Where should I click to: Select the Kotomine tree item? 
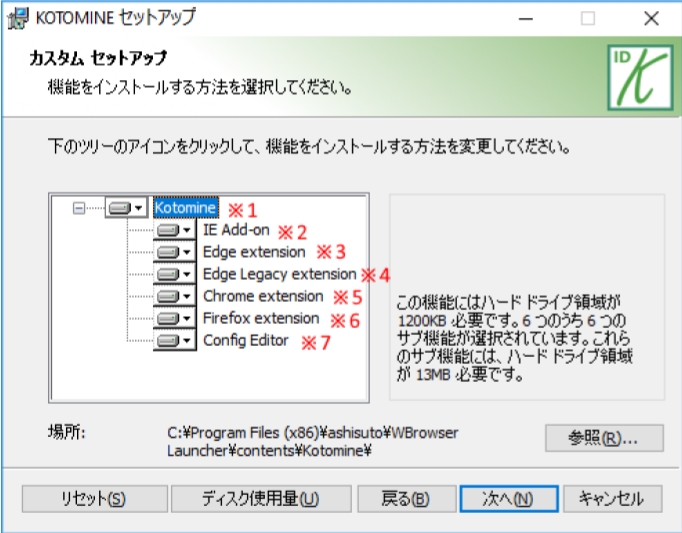[186, 208]
